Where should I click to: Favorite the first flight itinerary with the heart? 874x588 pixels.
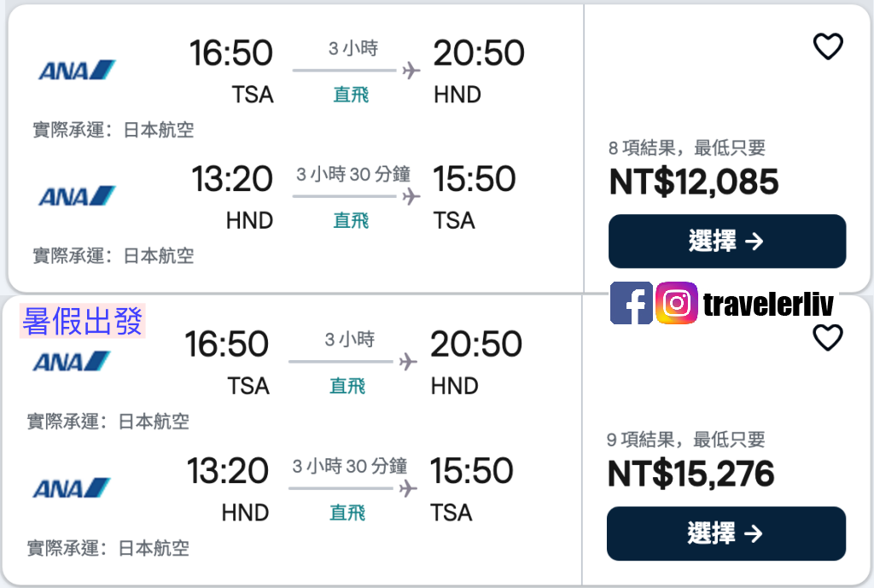[x=828, y=47]
